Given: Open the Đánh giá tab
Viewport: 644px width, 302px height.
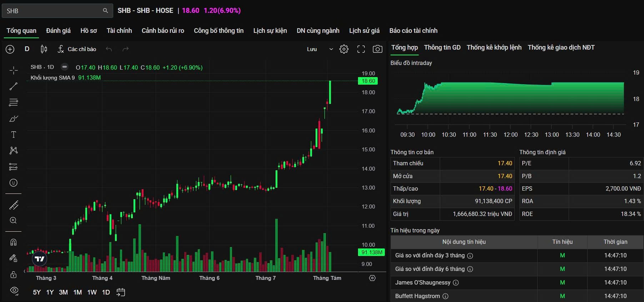Looking at the screenshot, I should [x=58, y=31].
